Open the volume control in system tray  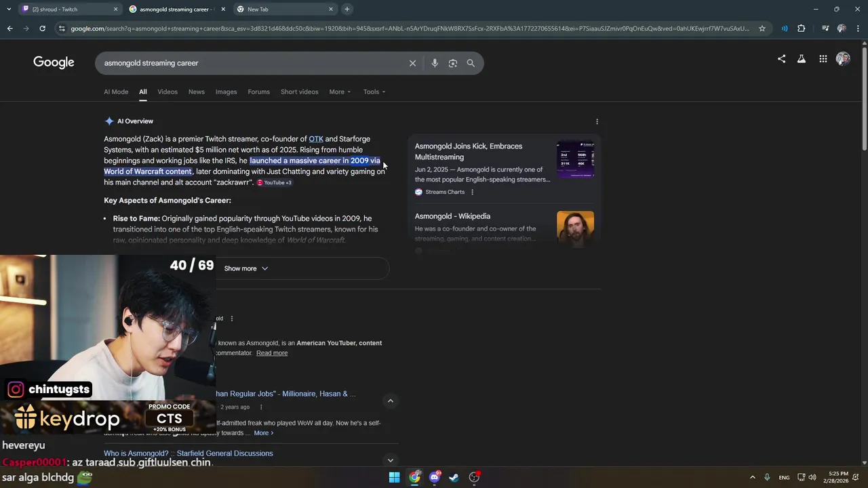[812, 477]
